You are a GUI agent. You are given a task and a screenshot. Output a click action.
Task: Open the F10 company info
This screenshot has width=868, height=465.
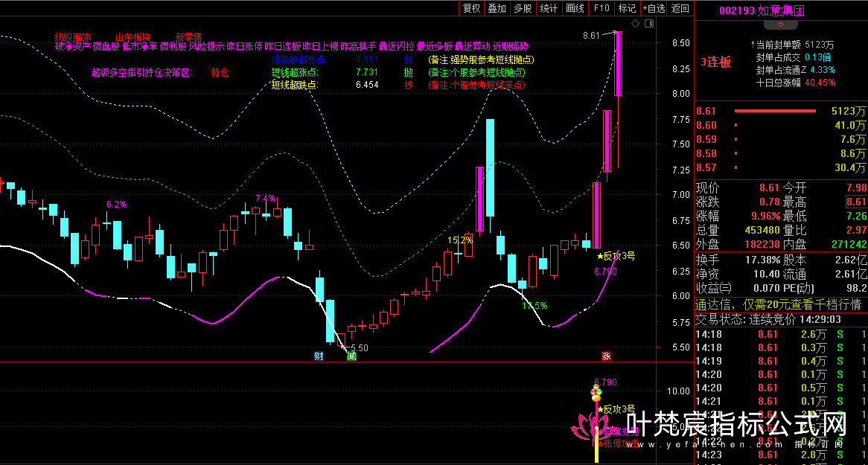click(x=601, y=7)
